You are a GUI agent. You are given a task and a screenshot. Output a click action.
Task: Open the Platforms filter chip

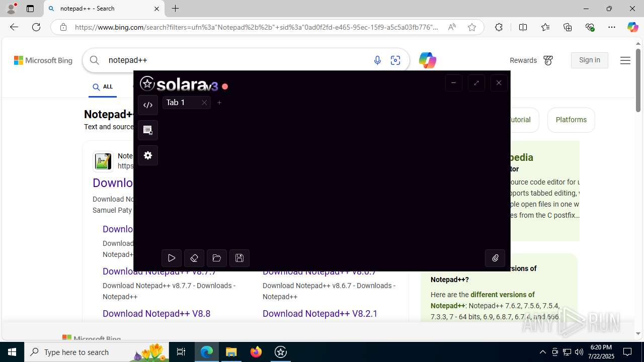pos(571,120)
